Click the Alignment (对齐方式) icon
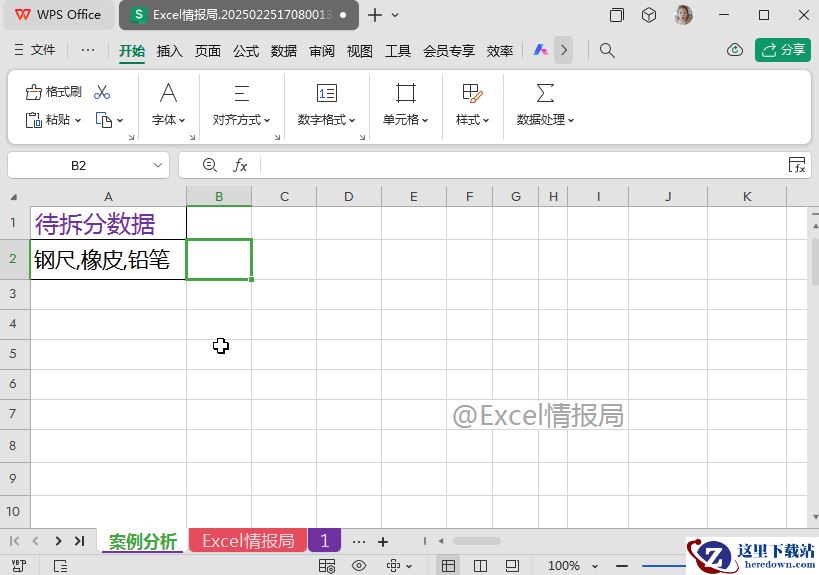This screenshot has width=819, height=575. pos(241,93)
